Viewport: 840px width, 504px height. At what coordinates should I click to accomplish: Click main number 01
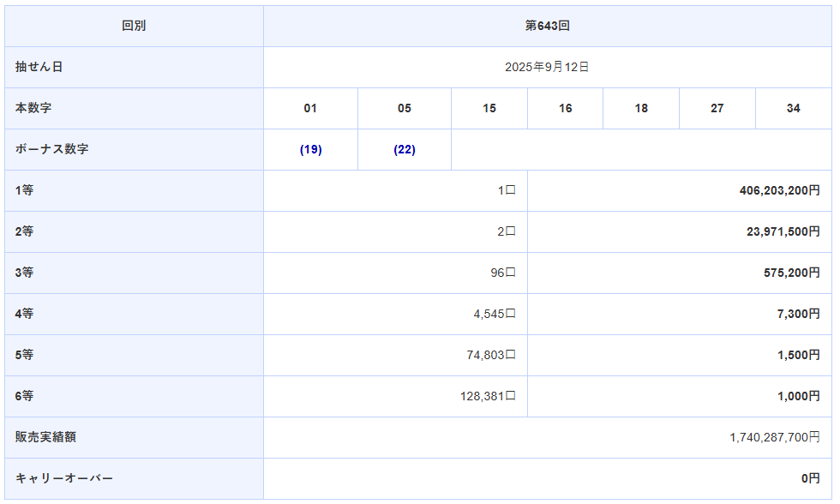pyautogui.click(x=310, y=108)
